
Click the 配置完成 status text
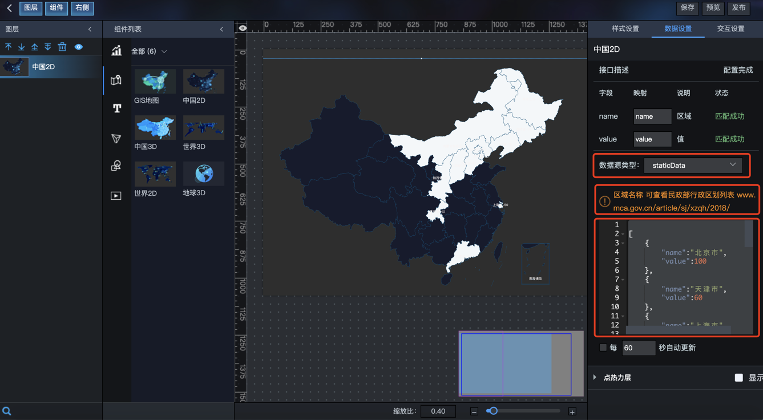(x=738, y=70)
